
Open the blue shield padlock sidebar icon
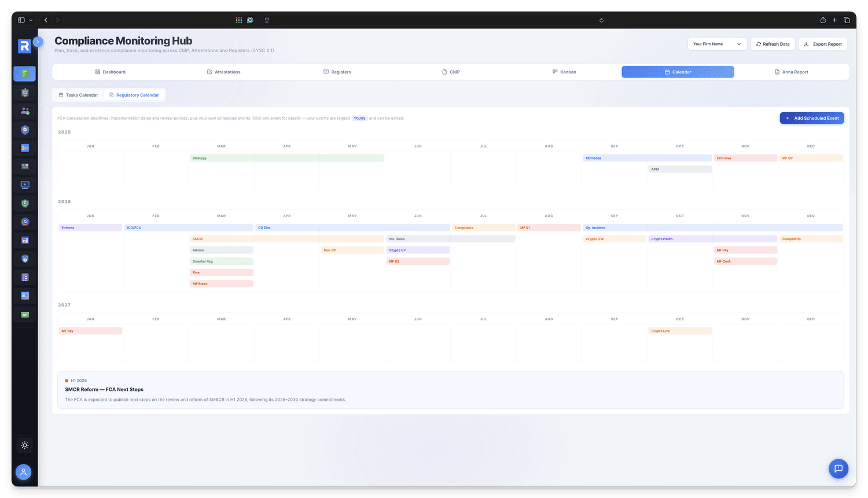tap(25, 259)
